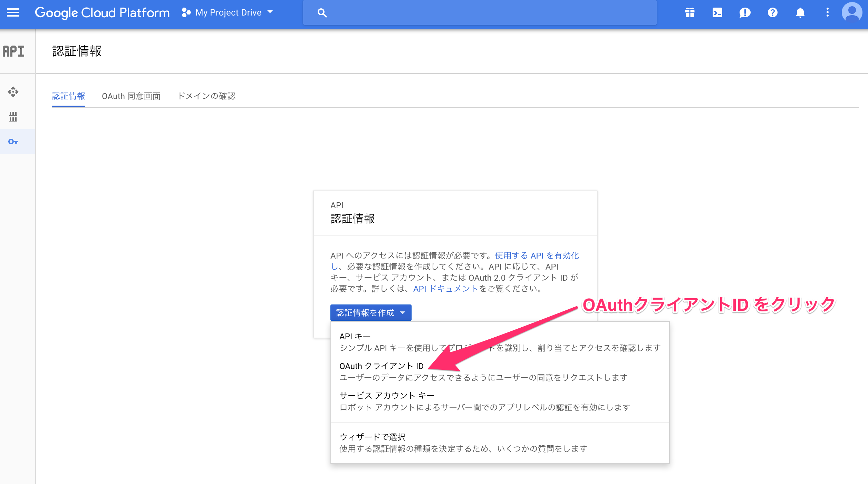The image size is (868, 484).
Task: Click inside the top search field
Action: (449, 12)
